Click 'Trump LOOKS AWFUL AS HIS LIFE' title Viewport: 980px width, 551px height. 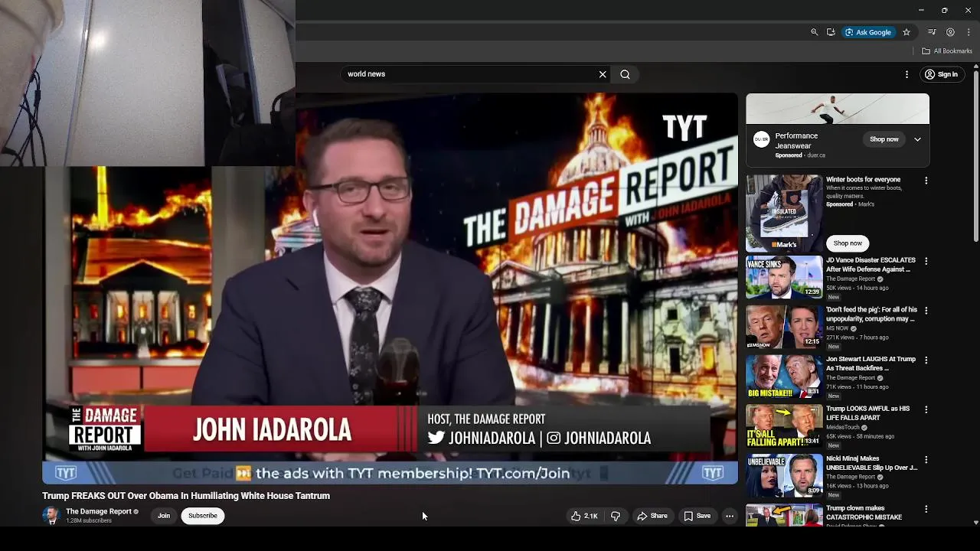pyautogui.click(x=868, y=413)
